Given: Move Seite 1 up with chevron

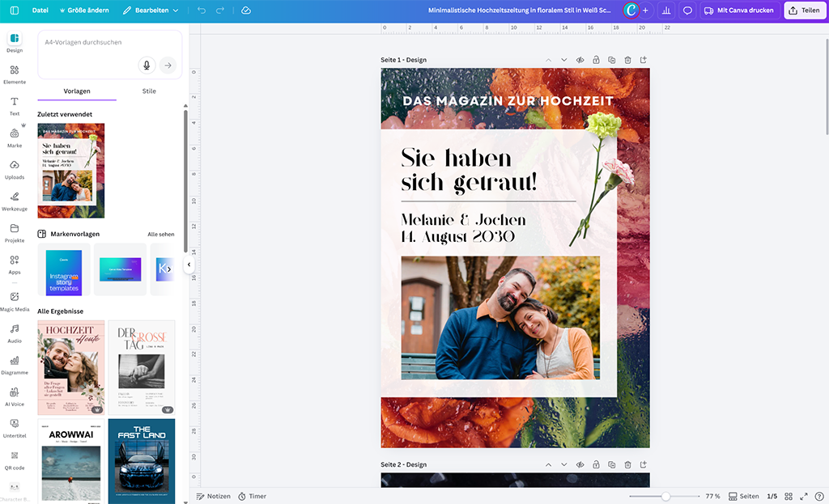Looking at the screenshot, I should (x=548, y=60).
